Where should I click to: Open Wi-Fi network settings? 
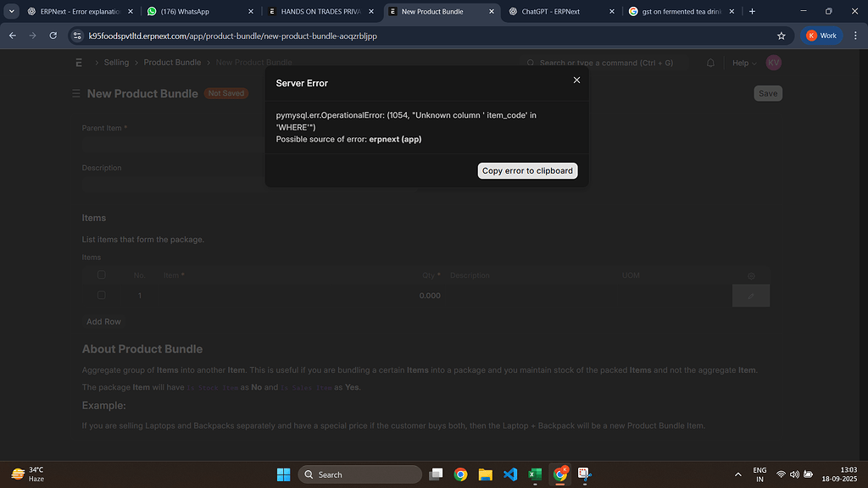[x=781, y=474]
